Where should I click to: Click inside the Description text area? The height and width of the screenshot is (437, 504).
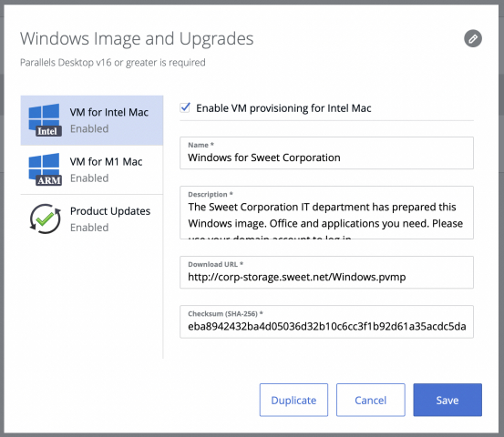point(326,212)
